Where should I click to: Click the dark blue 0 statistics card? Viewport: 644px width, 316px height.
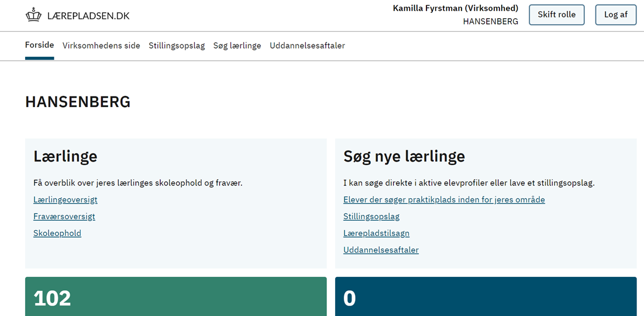[486, 296]
